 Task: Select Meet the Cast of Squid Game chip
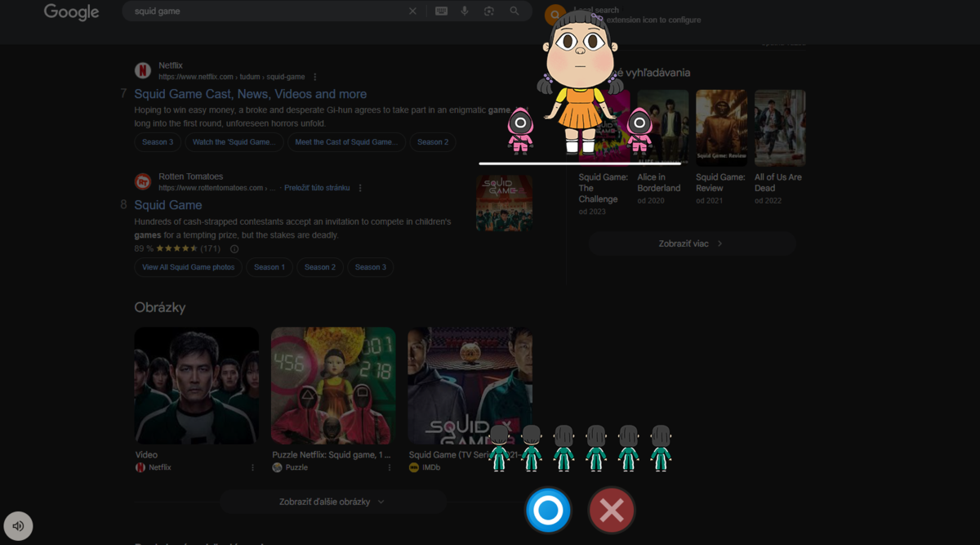[x=346, y=142]
